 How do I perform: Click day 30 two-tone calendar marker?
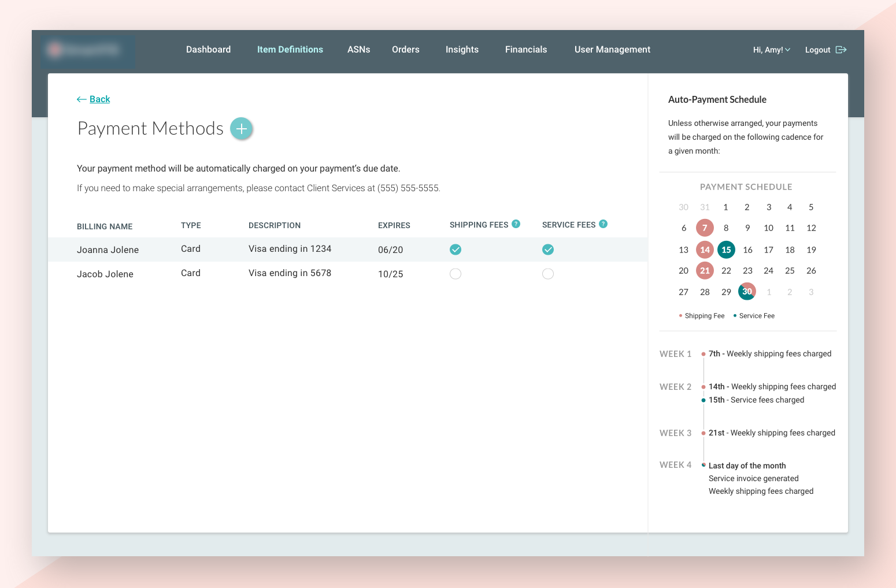pyautogui.click(x=747, y=292)
